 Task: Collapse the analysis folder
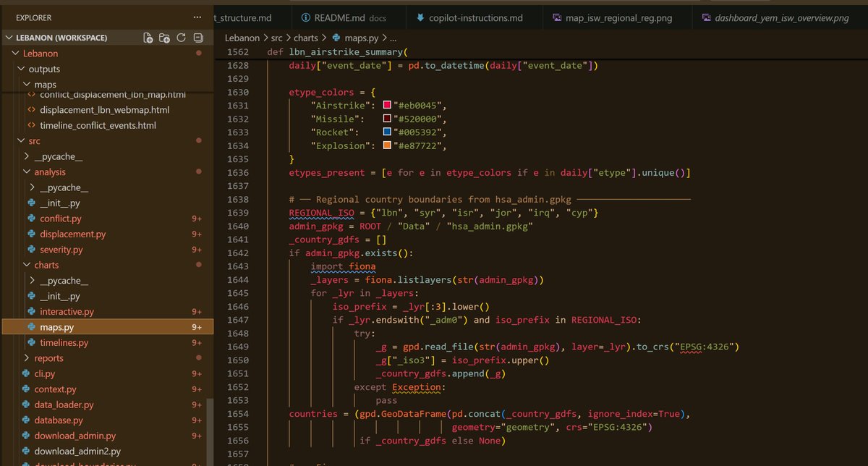click(x=27, y=172)
